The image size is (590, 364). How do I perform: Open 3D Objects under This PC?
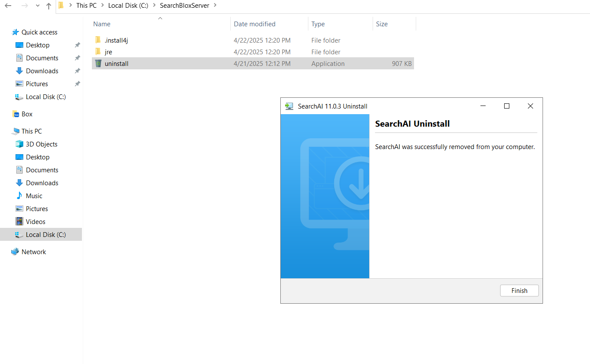pyautogui.click(x=41, y=144)
